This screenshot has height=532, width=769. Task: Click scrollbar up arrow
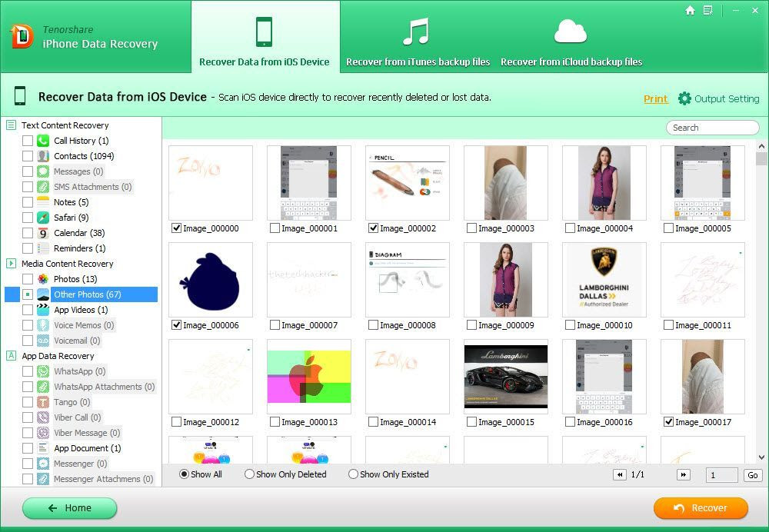pyautogui.click(x=761, y=146)
